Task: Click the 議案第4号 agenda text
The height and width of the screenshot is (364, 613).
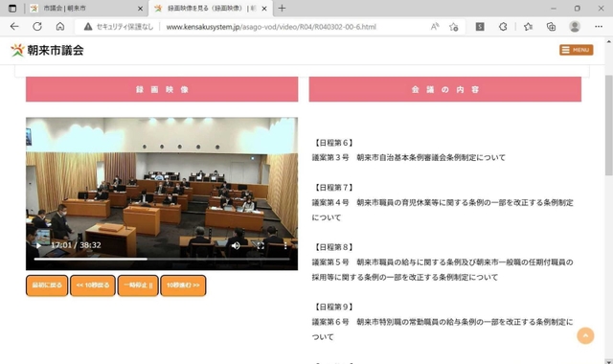Action: [x=443, y=210]
